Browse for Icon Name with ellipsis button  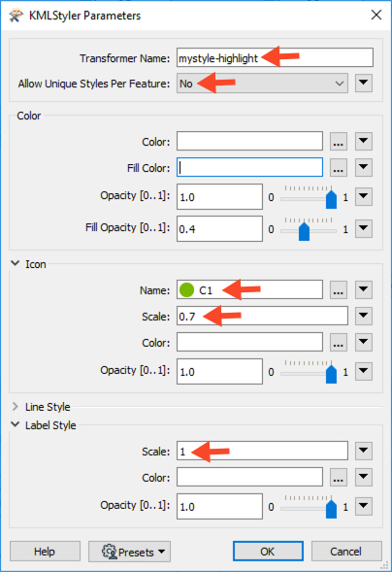pyautogui.click(x=338, y=289)
